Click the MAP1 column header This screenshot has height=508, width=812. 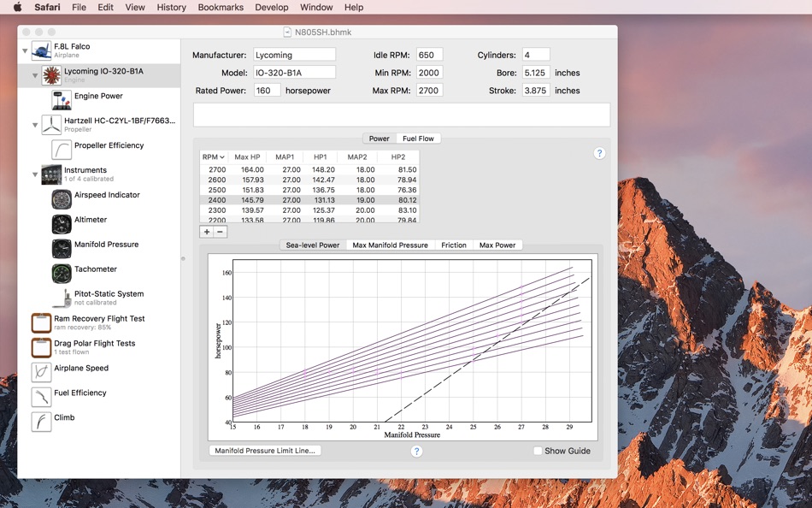pyautogui.click(x=285, y=157)
